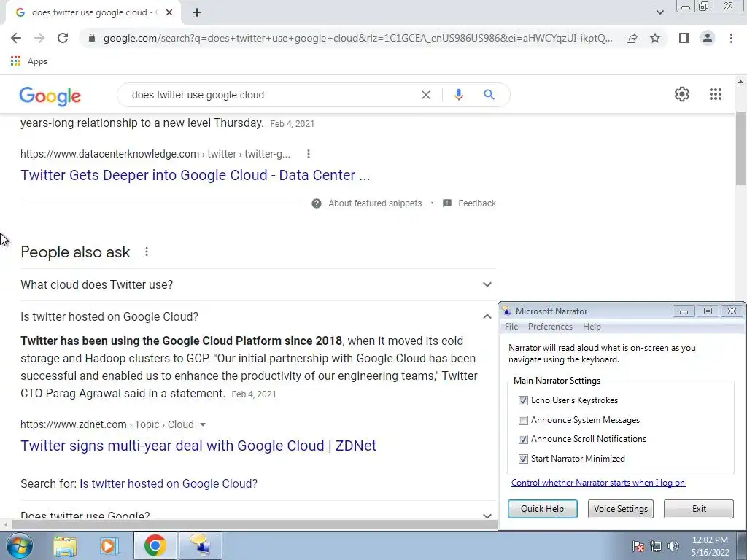Click the taskbar clock showing 12:02 PM

(710, 545)
